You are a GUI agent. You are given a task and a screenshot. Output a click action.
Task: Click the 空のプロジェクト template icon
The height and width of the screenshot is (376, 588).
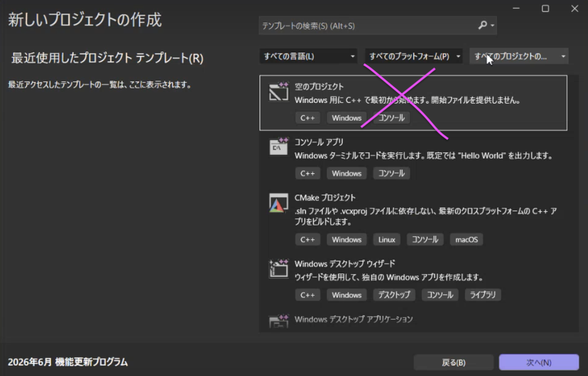(279, 92)
